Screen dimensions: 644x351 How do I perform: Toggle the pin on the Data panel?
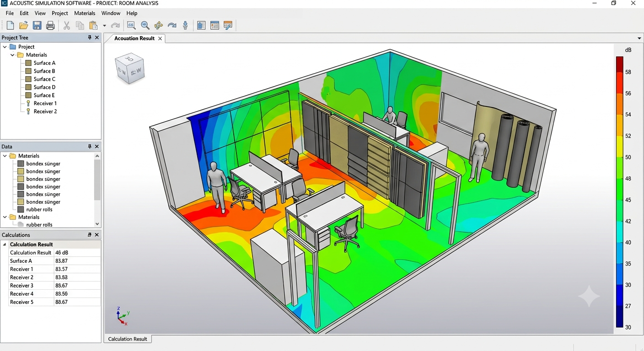pos(90,146)
